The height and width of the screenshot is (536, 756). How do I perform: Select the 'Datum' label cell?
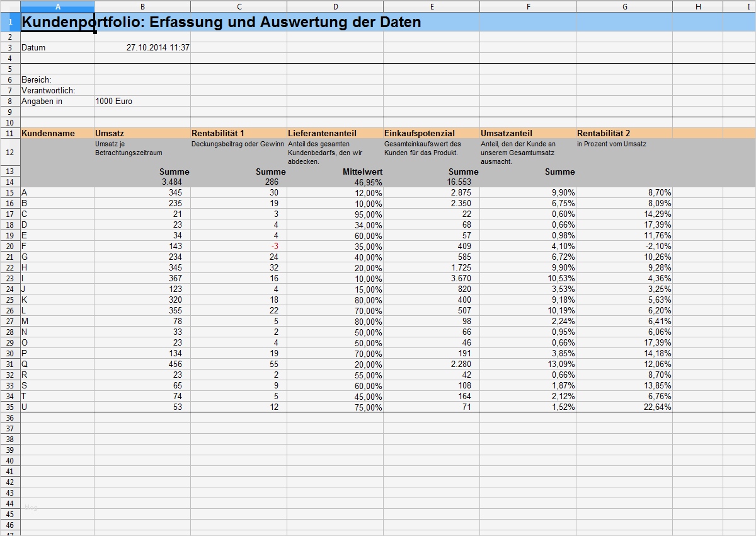57,47
